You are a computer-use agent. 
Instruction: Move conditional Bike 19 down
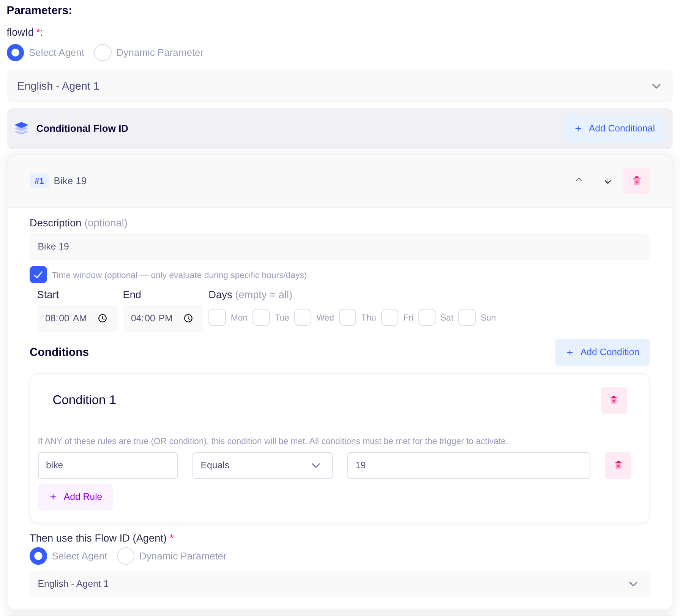[607, 181]
